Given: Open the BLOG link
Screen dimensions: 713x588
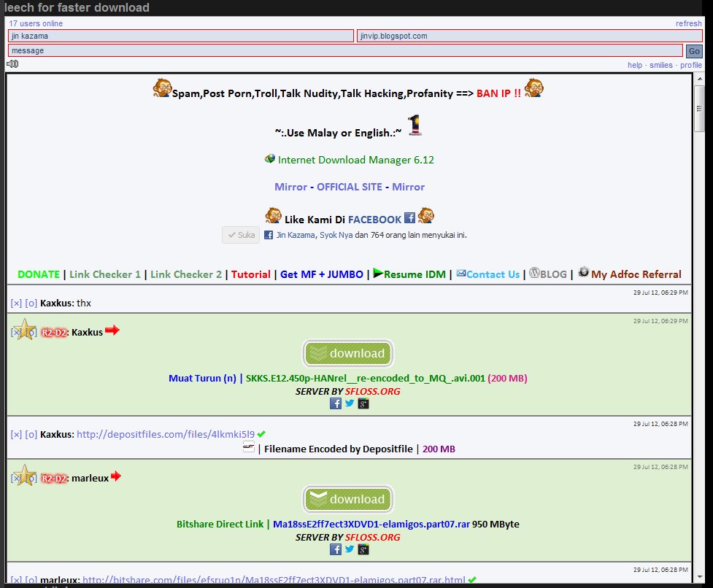Looking at the screenshot, I should [553, 274].
